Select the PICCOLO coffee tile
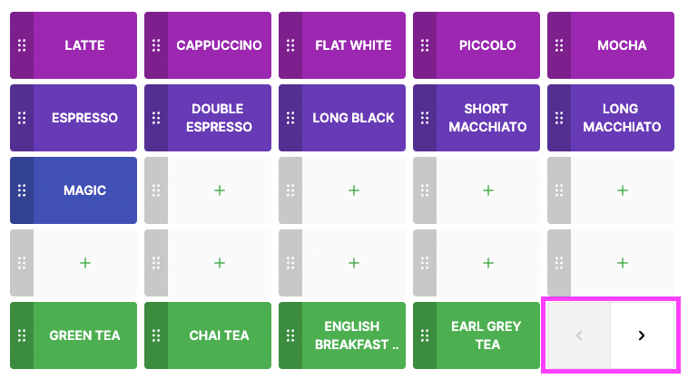This screenshot has height=379, width=688. pos(488,45)
